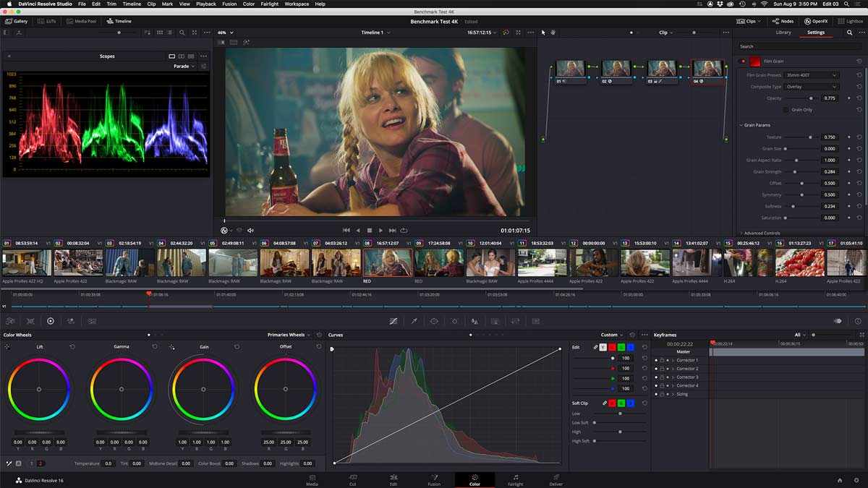Reset the Lift color wheel

click(x=72, y=347)
